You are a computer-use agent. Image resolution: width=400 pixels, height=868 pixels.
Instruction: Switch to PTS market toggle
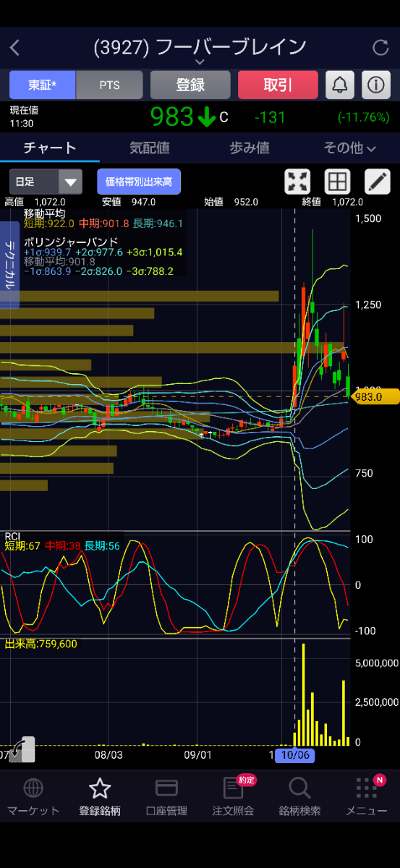(x=109, y=85)
